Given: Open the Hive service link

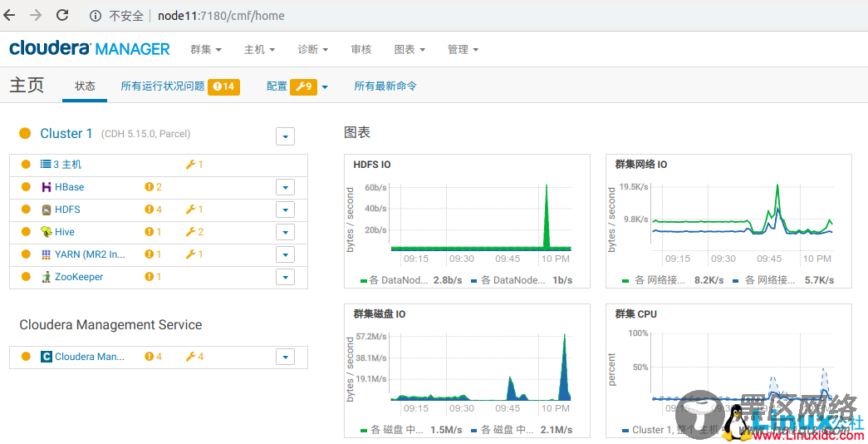Looking at the screenshot, I should (64, 232).
